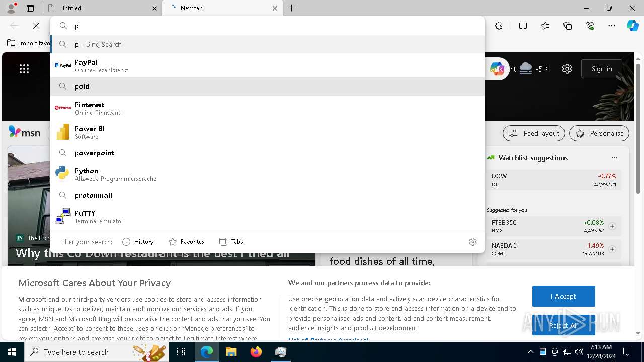The width and height of the screenshot is (644, 362).
Task: Open the profile icon in the title bar
Action: (11, 8)
